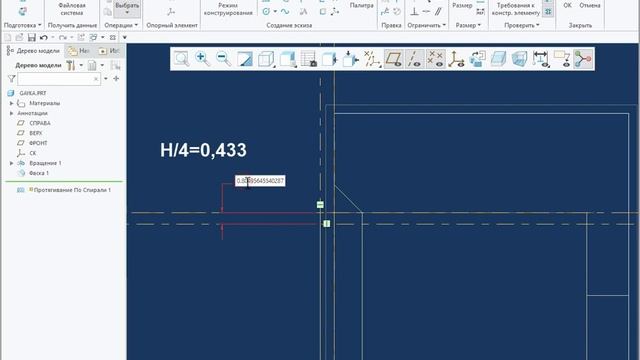Toggle constraint display icon
Viewport: 640px width, 360px height.
562,59
